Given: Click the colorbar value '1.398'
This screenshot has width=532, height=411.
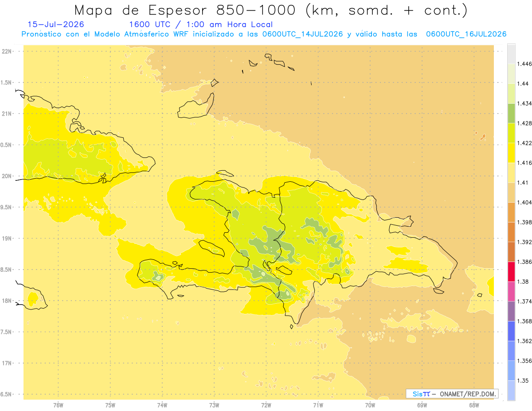Looking at the screenshot, I should [x=524, y=222].
